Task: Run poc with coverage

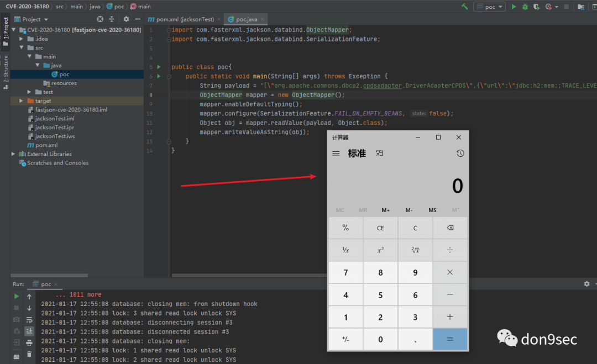Action: 536,7
